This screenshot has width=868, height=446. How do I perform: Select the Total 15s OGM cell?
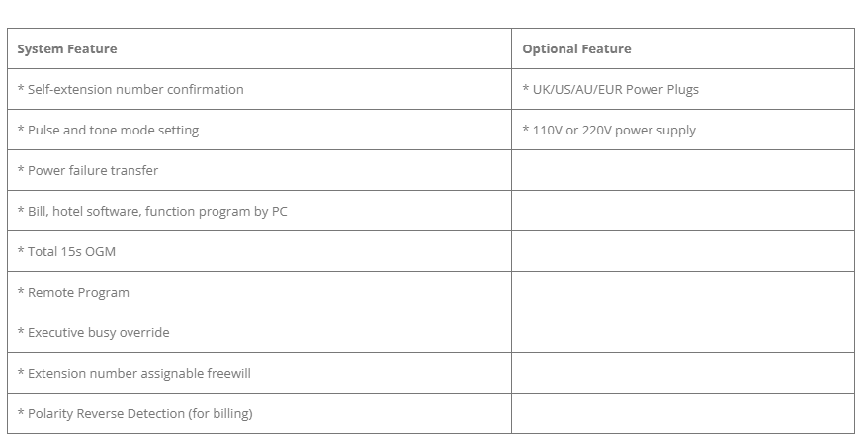[x=66, y=252]
